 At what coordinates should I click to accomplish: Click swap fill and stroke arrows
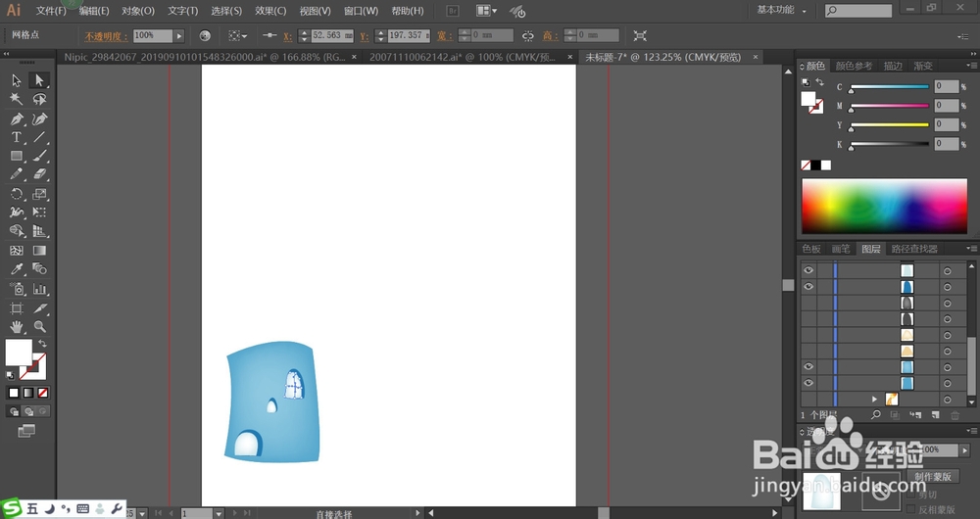pos(42,344)
